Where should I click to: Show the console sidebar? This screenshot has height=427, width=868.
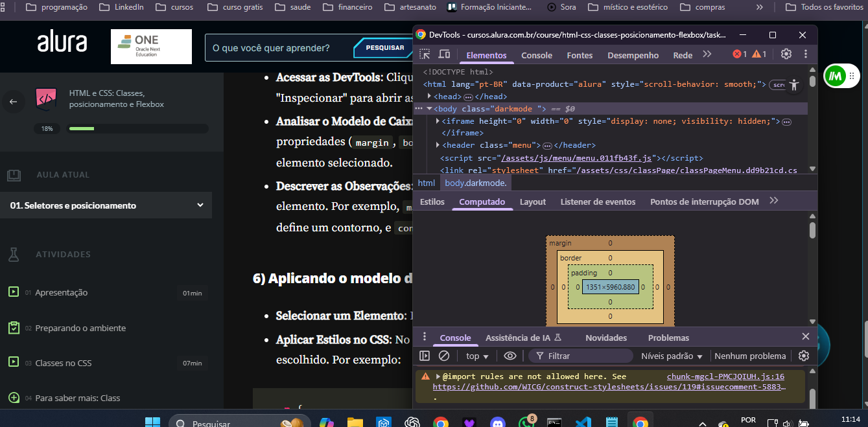425,356
